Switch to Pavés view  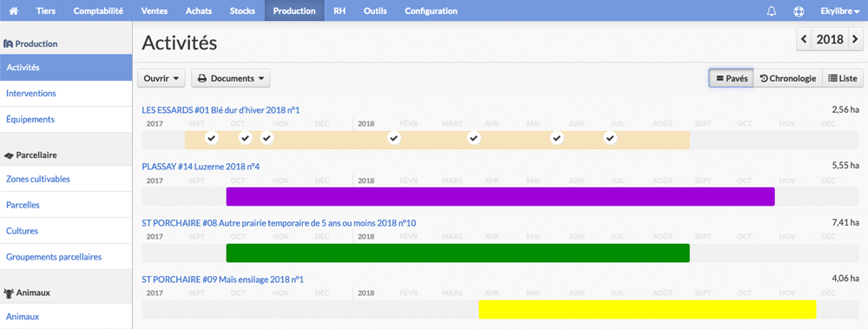(x=731, y=79)
